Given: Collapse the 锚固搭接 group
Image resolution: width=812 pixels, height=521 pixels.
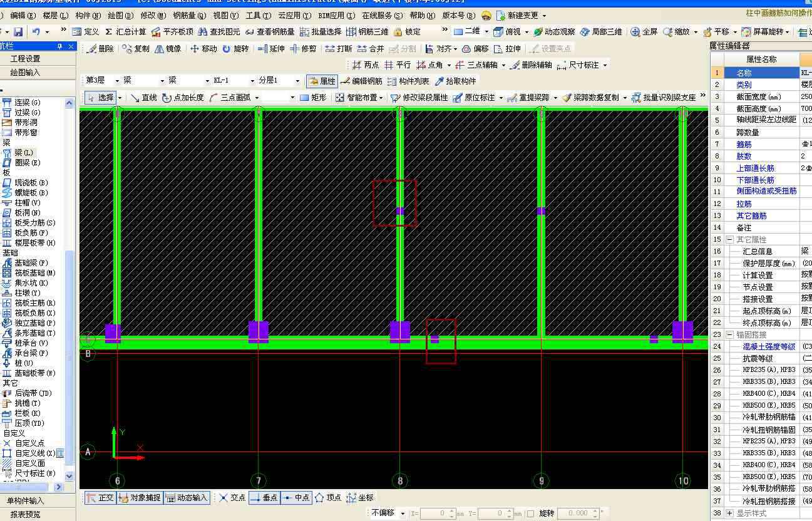Looking at the screenshot, I should coord(729,335).
